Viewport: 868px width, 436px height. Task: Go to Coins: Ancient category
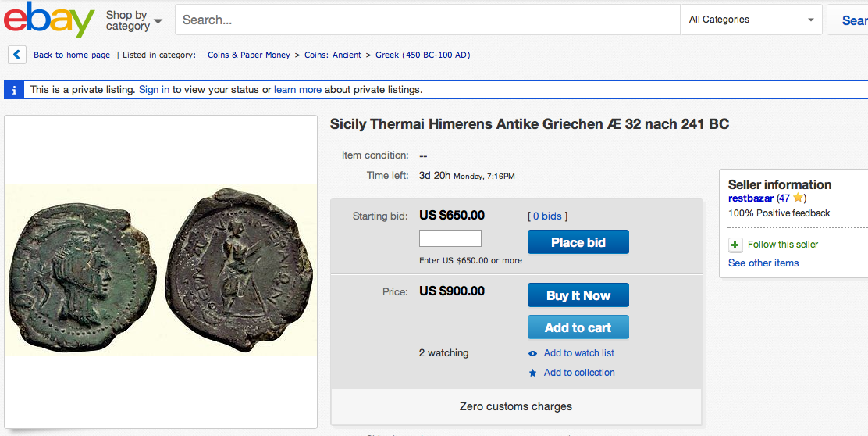tap(333, 55)
